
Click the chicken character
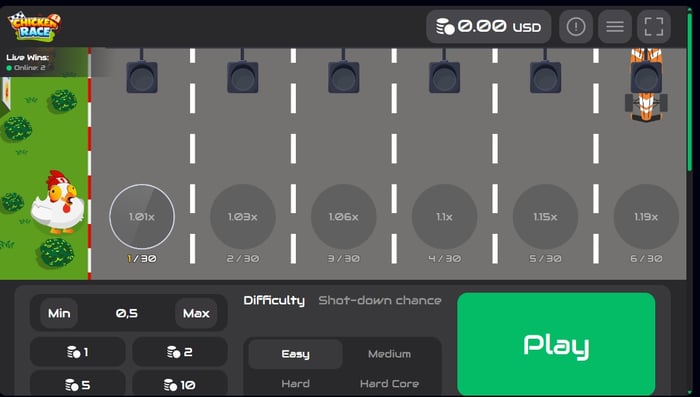58,202
